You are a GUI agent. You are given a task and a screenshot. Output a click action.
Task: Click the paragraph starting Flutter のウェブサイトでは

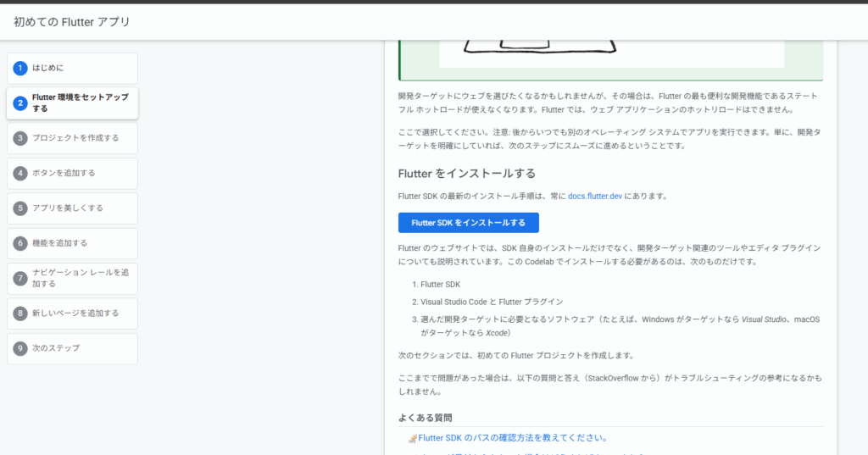click(609, 255)
